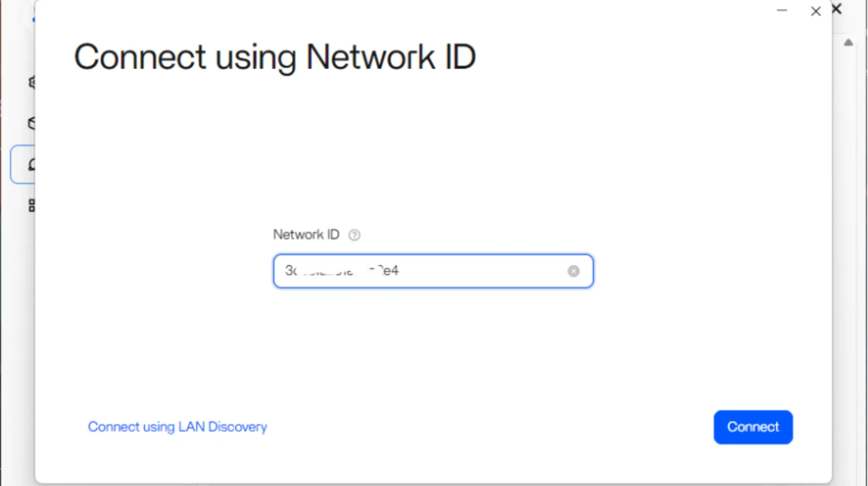Click the "Network ID" field label
This screenshot has width=868, height=486.
coord(306,235)
